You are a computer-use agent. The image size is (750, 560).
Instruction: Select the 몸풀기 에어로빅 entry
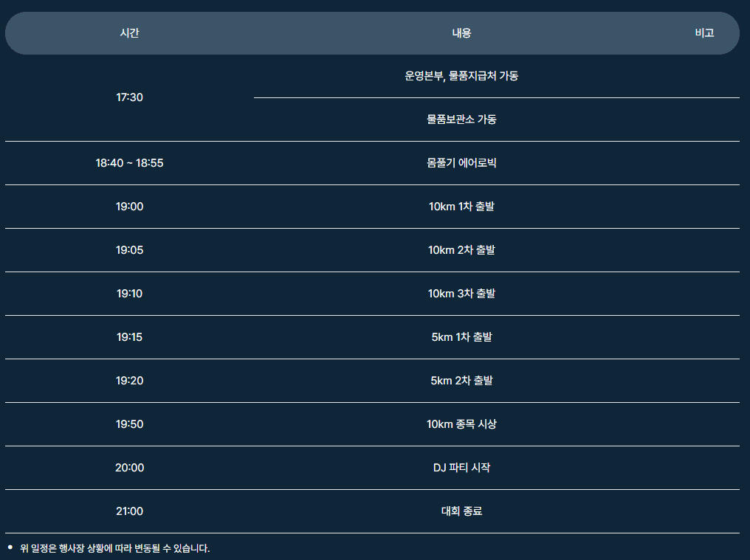(x=461, y=163)
